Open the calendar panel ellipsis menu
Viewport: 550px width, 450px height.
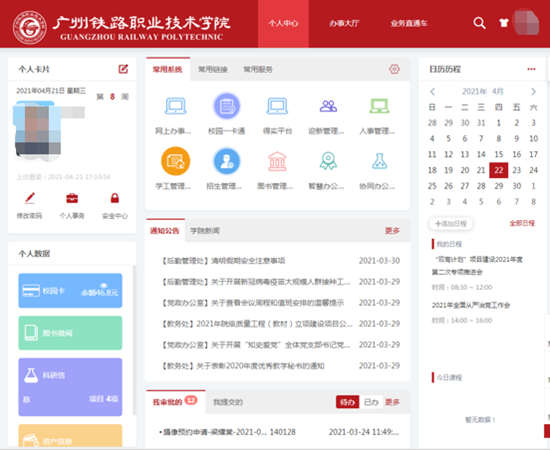[531, 69]
